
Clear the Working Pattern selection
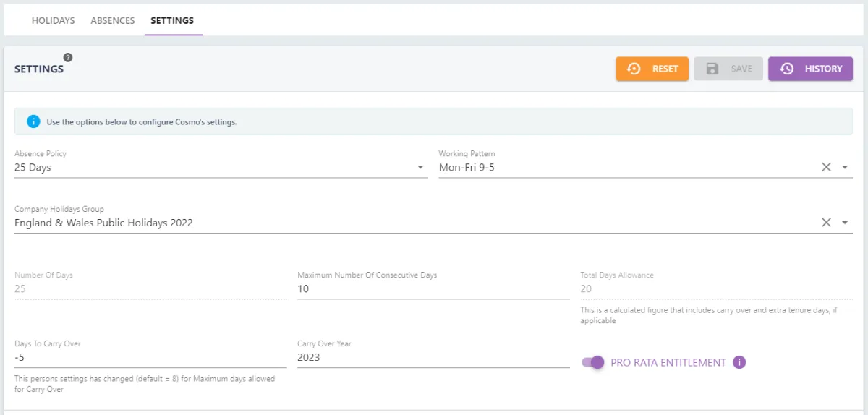coord(826,167)
